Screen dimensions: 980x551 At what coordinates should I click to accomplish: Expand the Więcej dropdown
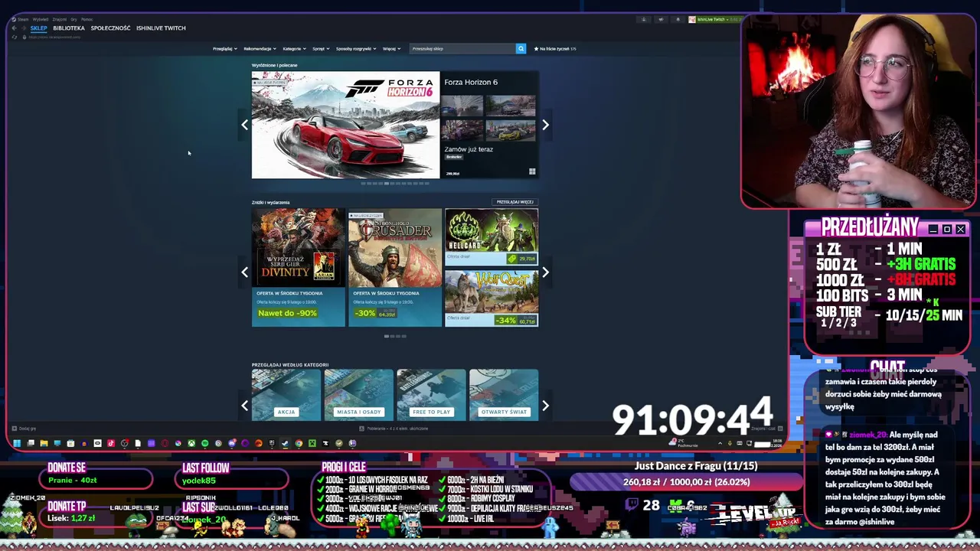[391, 48]
